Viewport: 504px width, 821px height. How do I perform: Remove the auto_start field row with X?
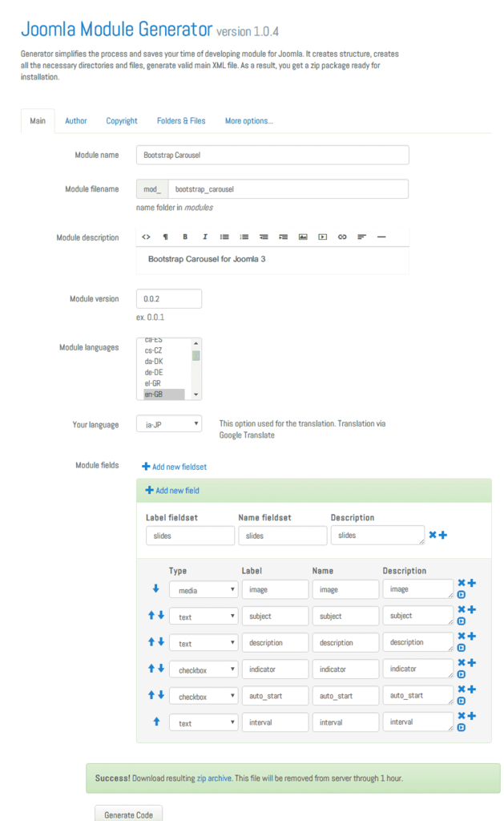462,689
